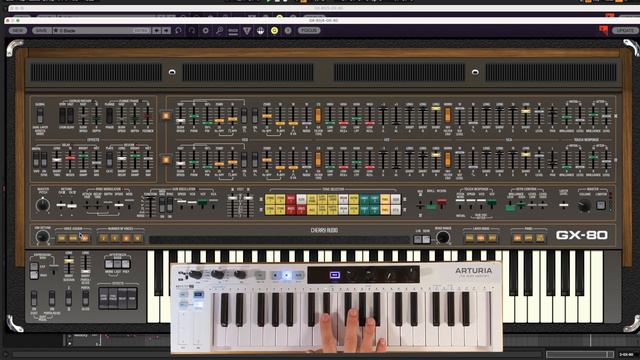Click the NEW preset button in toolbar
Screen dimensions: 640x360
pyautogui.click(x=18, y=31)
